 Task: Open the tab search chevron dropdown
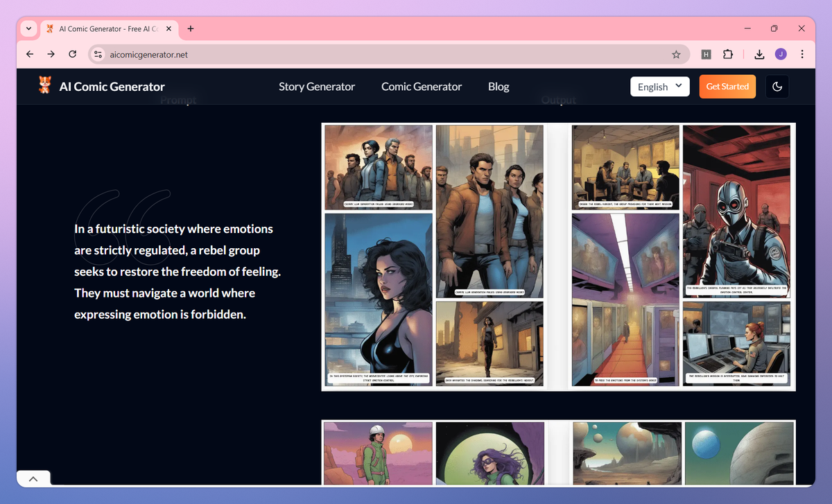[28, 28]
